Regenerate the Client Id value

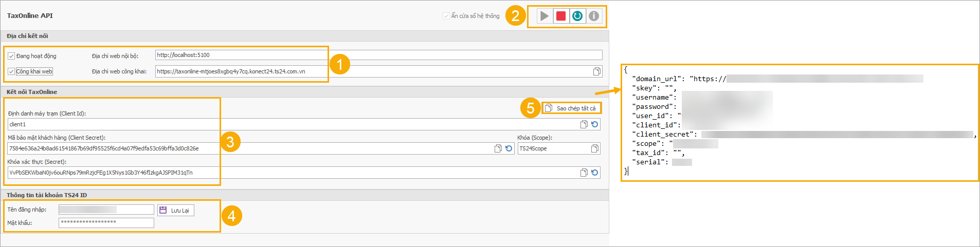(594, 124)
